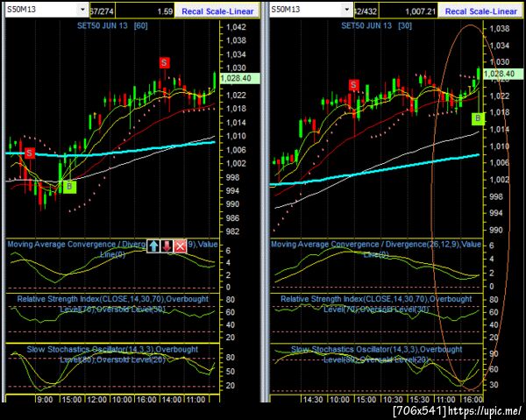This screenshot has height=420, width=526.
Task: Click the 16:00 time label on right chart axis
Action: coord(472,400)
